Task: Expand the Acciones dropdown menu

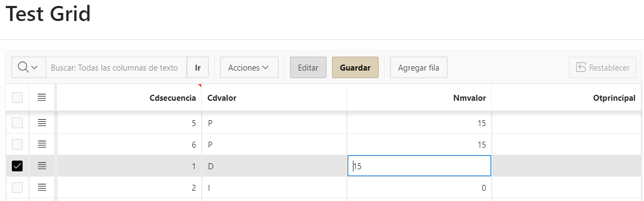Action: point(249,67)
